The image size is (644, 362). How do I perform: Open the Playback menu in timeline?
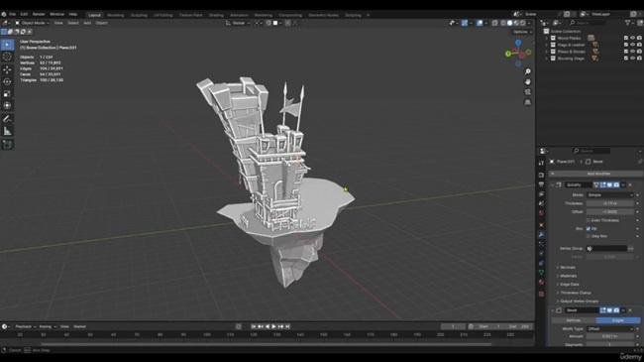tap(25, 326)
